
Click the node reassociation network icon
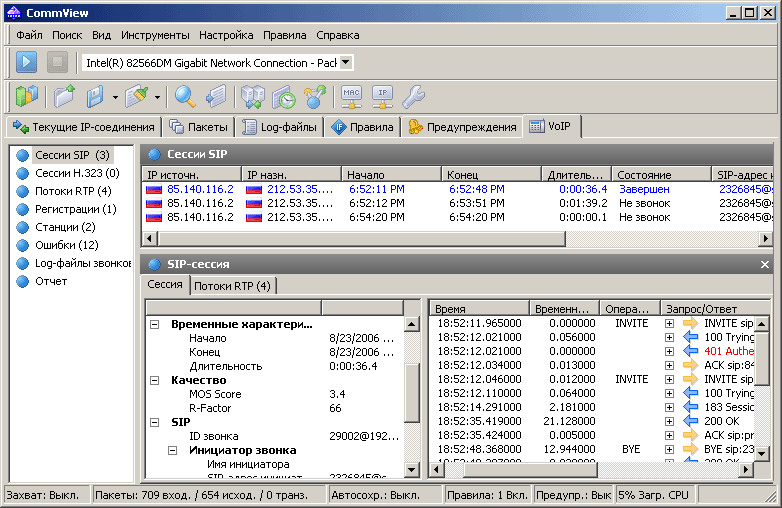[x=315, y=96]
